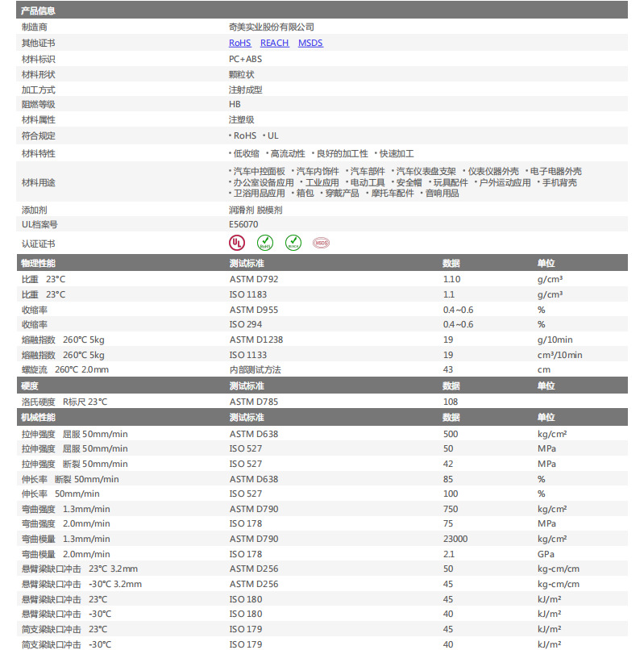
Task: Click the 内部测试方法 spiral flow standard
Action: coord(256,370)
